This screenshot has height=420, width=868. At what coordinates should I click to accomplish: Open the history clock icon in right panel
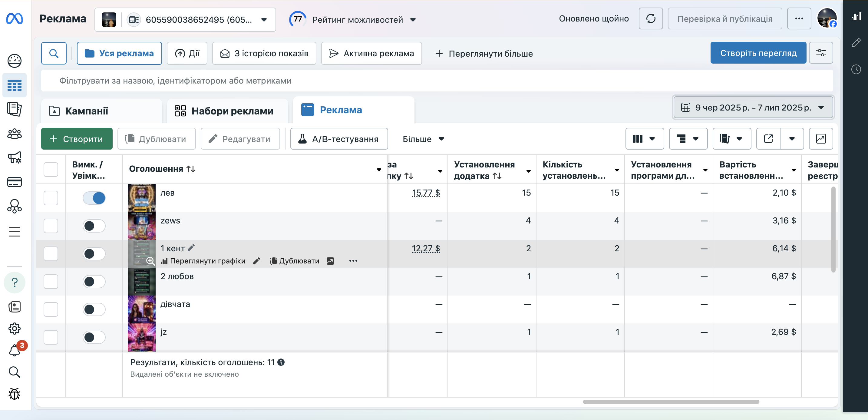(x=856, y=69)
